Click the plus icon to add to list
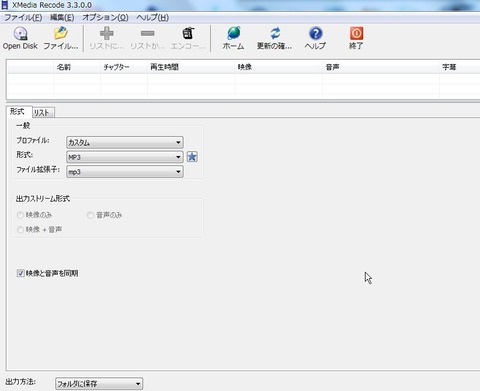Image resolution: width=480 pixels, height=391 pixels. [x=107, y=33]
